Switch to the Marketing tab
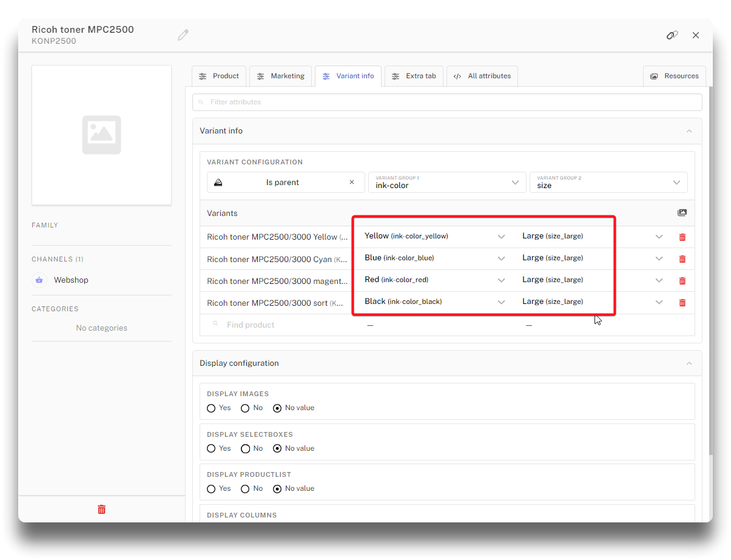The height and width of the screenshot is (560, 731). (280, 76)
